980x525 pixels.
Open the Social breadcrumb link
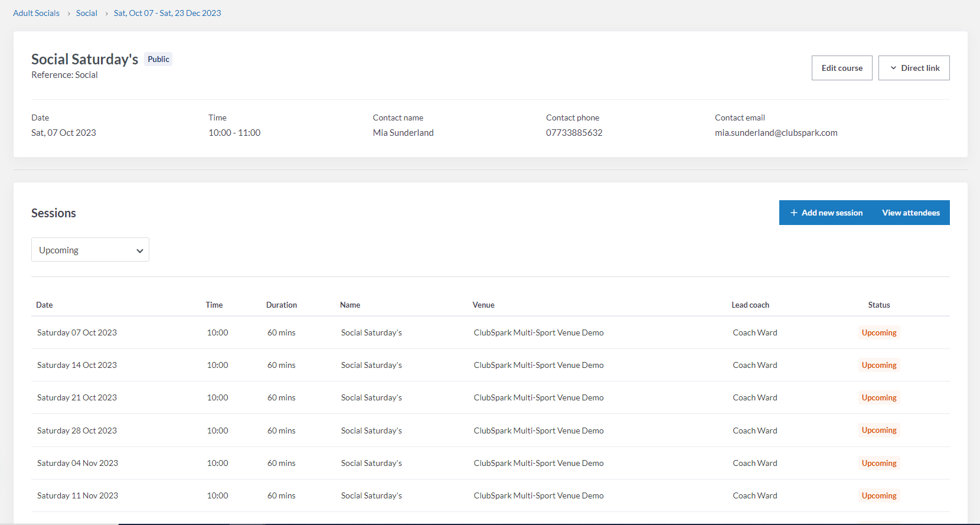coord(86,13)
